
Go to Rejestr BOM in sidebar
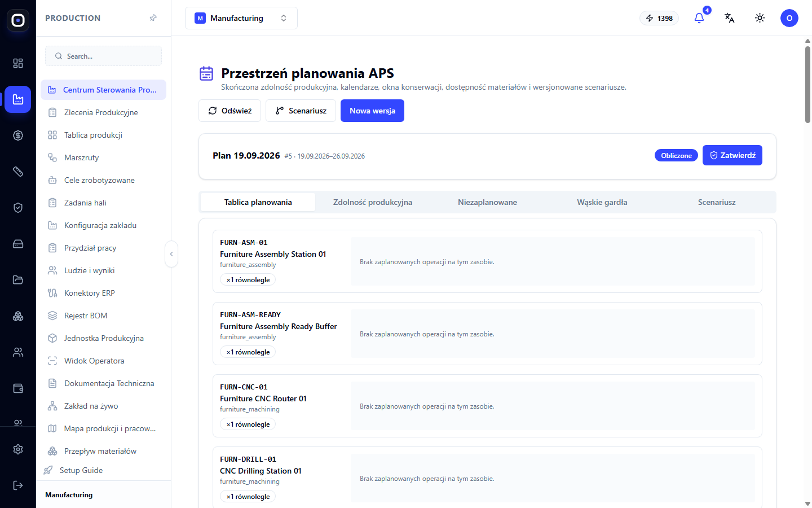[103, 316]
